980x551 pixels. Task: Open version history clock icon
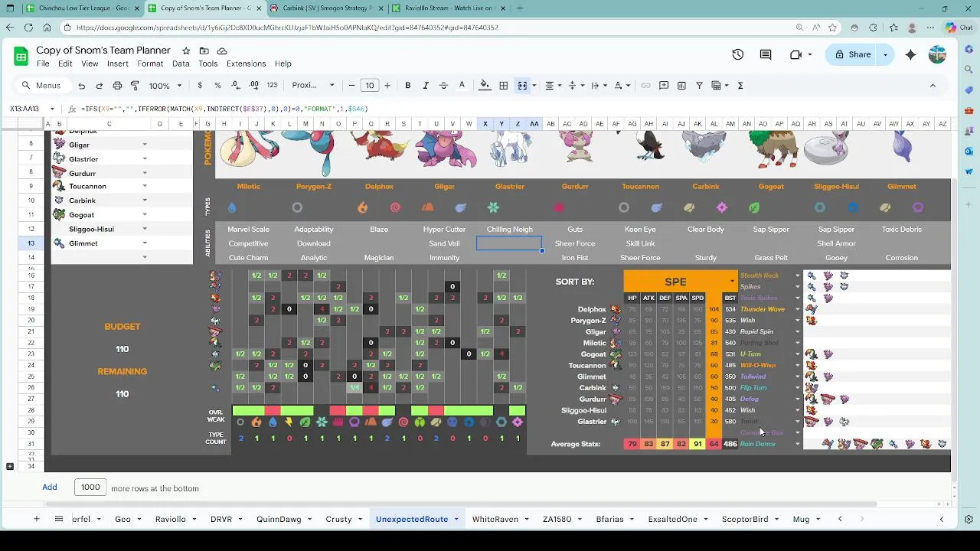click(x=738, y=54)
